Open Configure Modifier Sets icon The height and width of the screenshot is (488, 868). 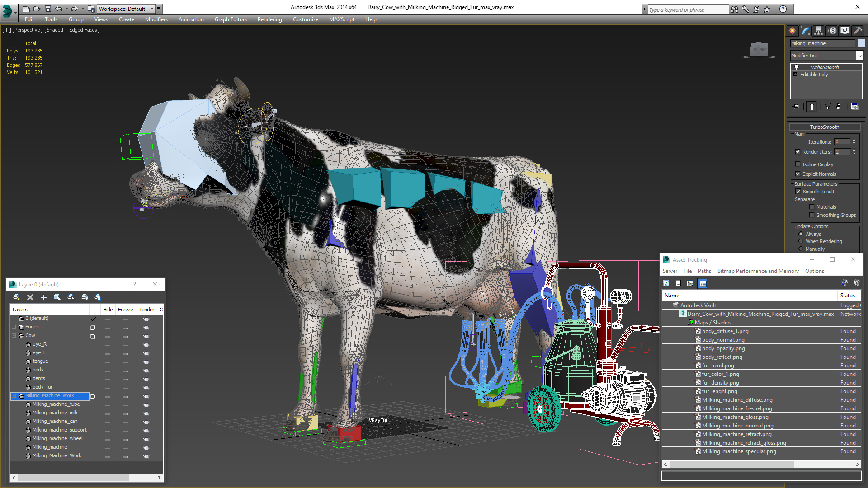coord(854,107)
